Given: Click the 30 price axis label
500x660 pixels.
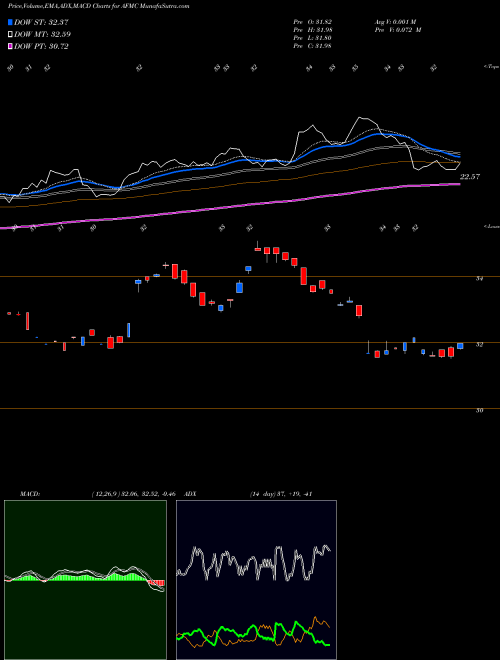Looking at the screenshot, I should [x=479, y=410].
